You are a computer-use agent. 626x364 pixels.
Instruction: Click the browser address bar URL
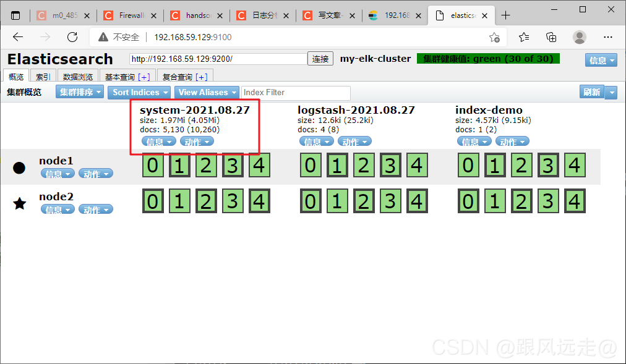[x=193, y=37]
